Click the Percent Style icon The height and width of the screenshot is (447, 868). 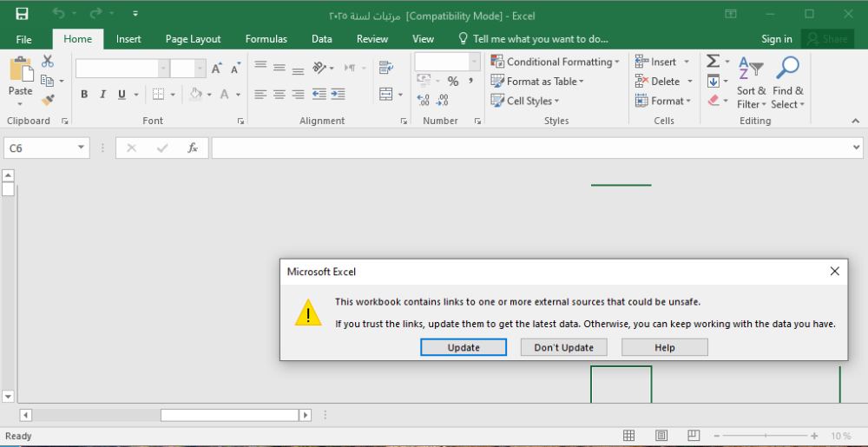[x=453, y=82]
